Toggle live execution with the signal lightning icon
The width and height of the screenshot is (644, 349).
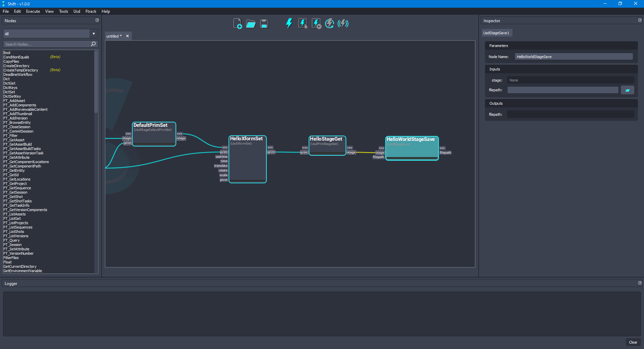343,23
